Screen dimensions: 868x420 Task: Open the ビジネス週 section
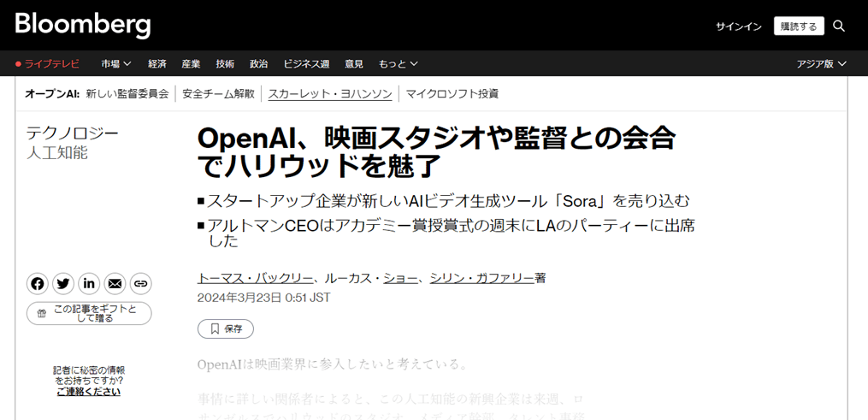[307, 63]
